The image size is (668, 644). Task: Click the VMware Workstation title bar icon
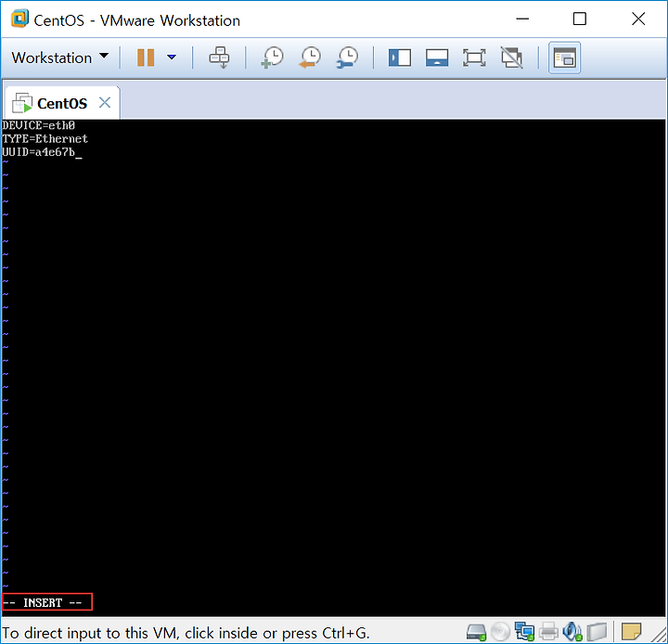(x=19, y=19)
